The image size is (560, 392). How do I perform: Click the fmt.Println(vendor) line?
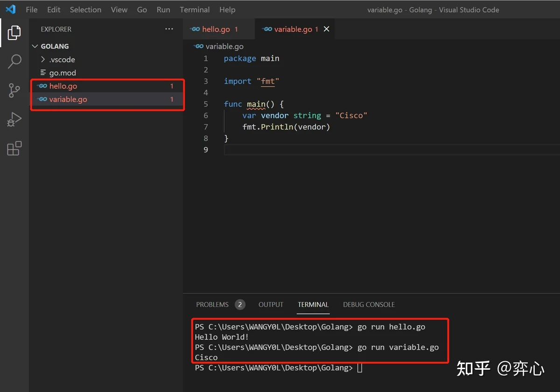[x=286, y=127]
